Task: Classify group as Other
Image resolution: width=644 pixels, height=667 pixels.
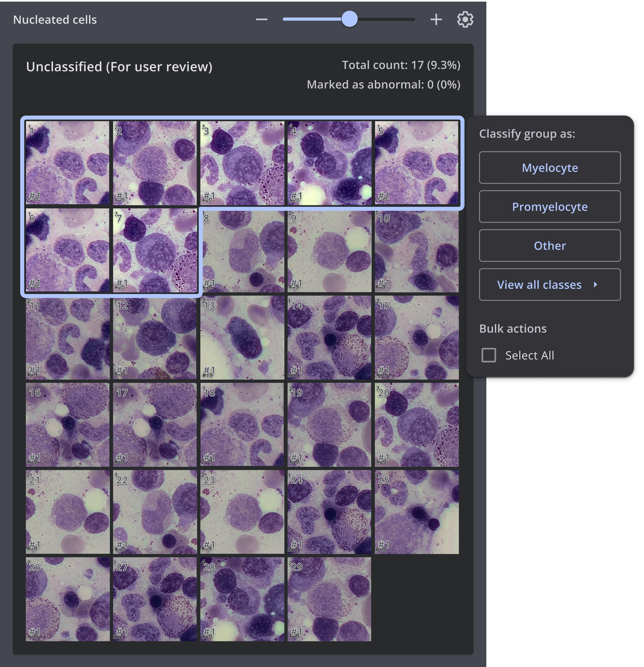Action: click(x=550, y=245)
